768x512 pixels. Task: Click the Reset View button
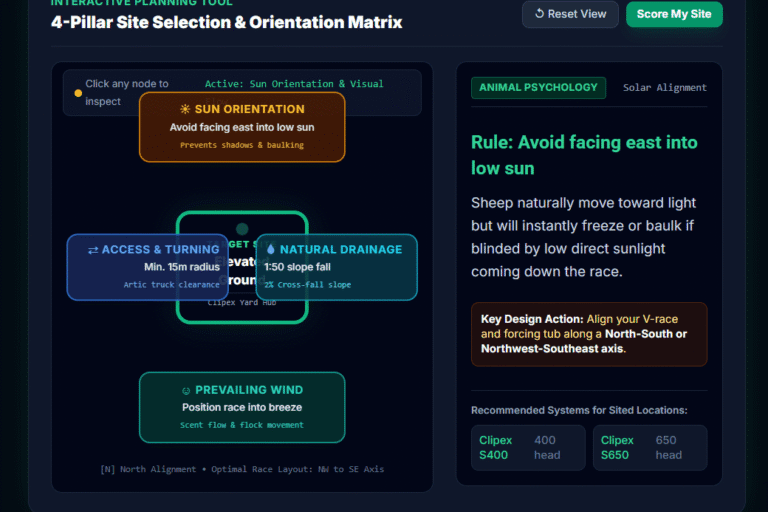pyautogui.click(x=570, y=14)
